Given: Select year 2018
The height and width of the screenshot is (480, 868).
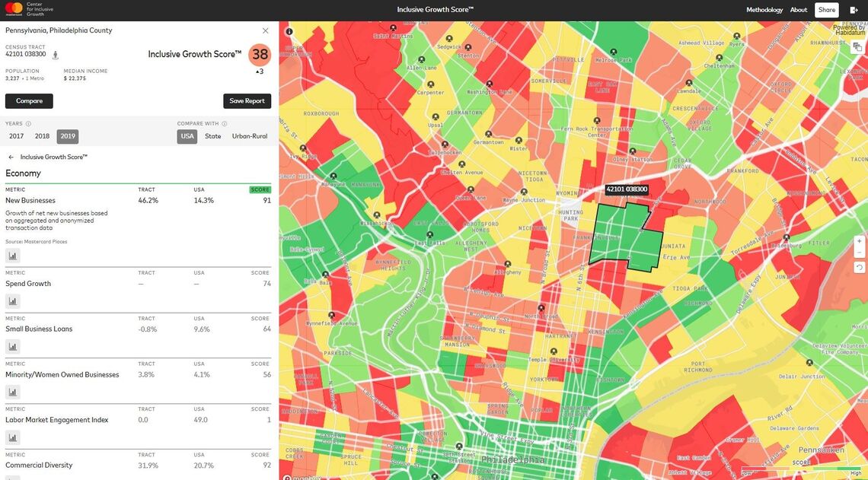Looking at the screenshot, I should (x=42, y=137).
